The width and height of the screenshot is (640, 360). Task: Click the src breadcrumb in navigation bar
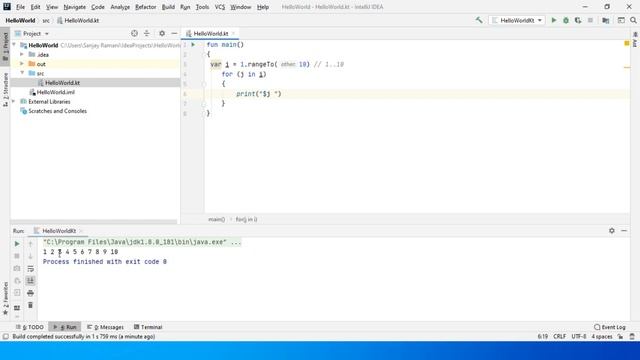point(46,20)
